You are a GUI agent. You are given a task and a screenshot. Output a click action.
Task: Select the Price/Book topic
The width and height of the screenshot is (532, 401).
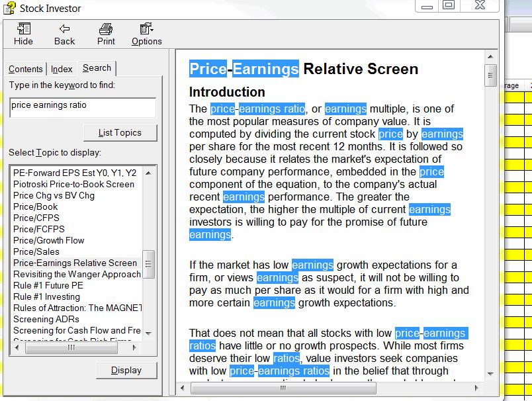click(x=36, y=206)
